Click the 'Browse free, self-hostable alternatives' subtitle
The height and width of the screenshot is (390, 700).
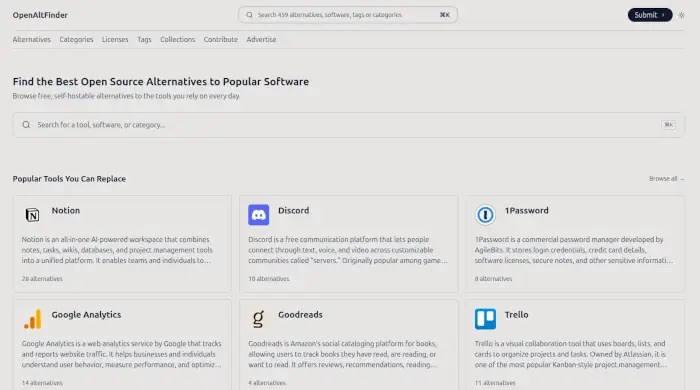pos(126,96)
